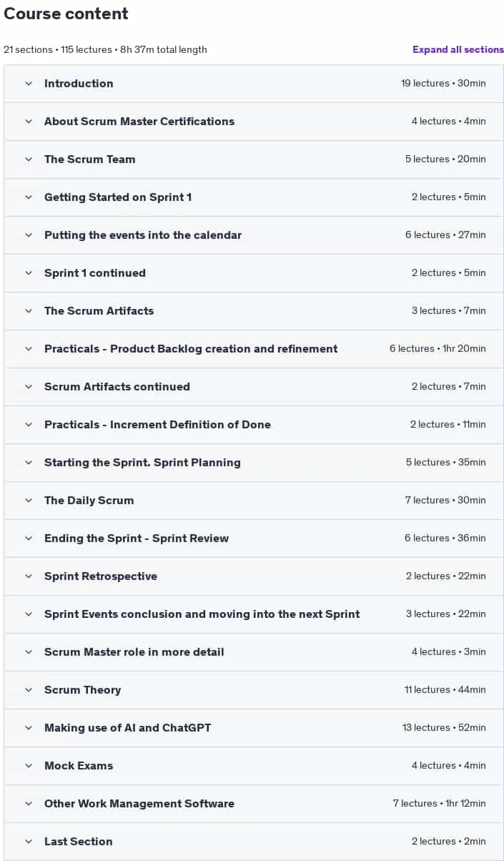
Task: Expand About Scrum Master Certifications chevron
Action: [x=29, y=121]
